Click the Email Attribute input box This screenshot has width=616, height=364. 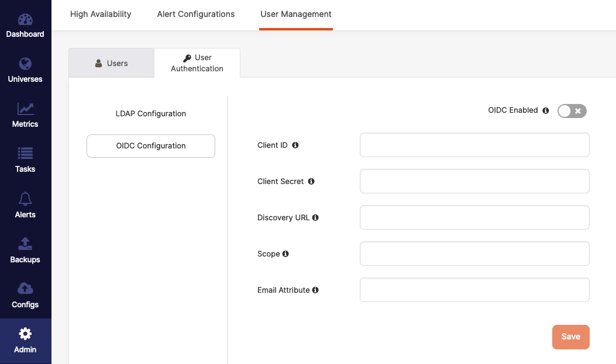[x=474, y=290]
